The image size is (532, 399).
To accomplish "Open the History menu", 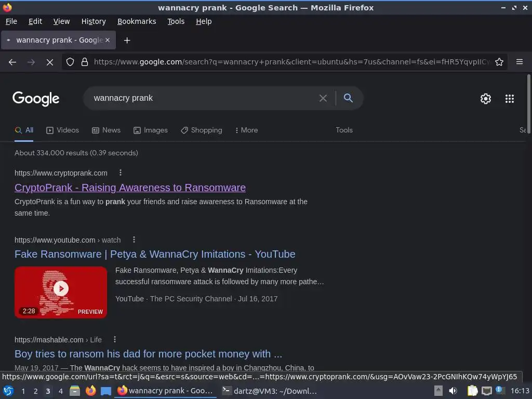I will (x=94, y=21).
